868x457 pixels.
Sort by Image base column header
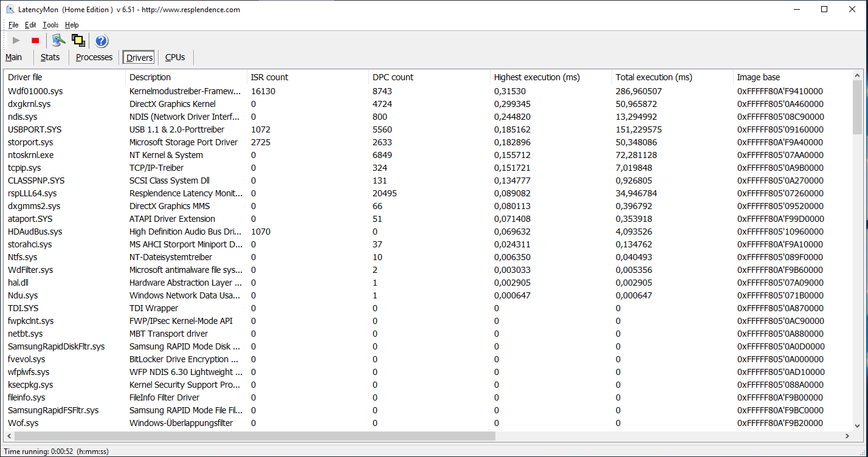pyautogui.click(x=793, y=77)
